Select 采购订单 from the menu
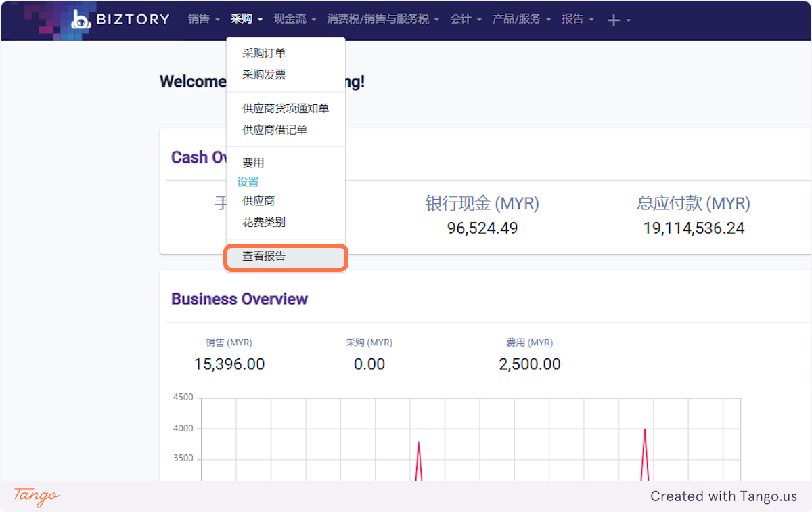 pyautogui.click(x=286, y=54)
